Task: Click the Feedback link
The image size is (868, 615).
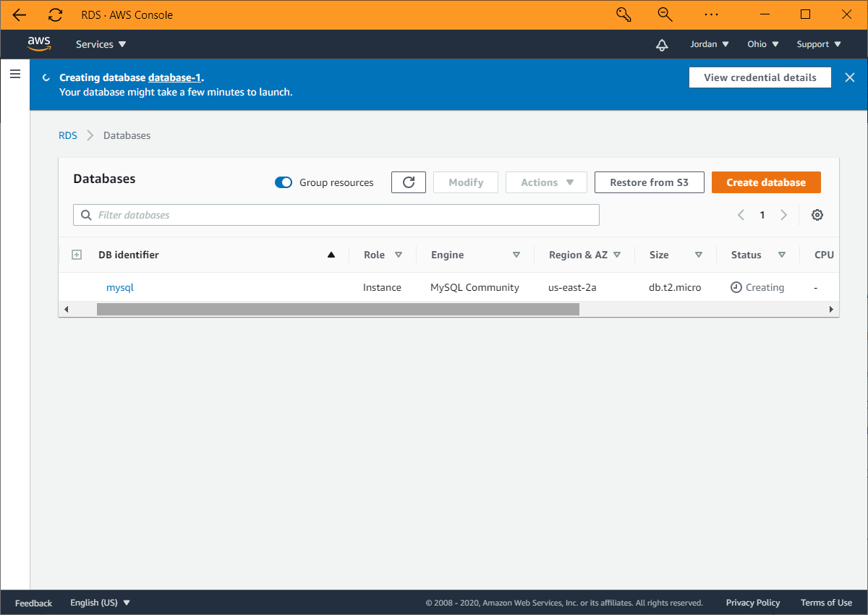Action: point(34,603)
